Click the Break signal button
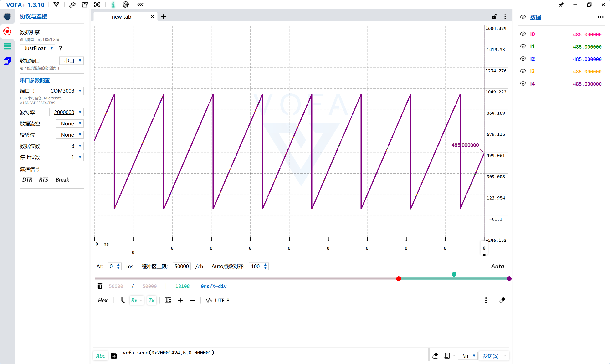 (x=62, y=180)
